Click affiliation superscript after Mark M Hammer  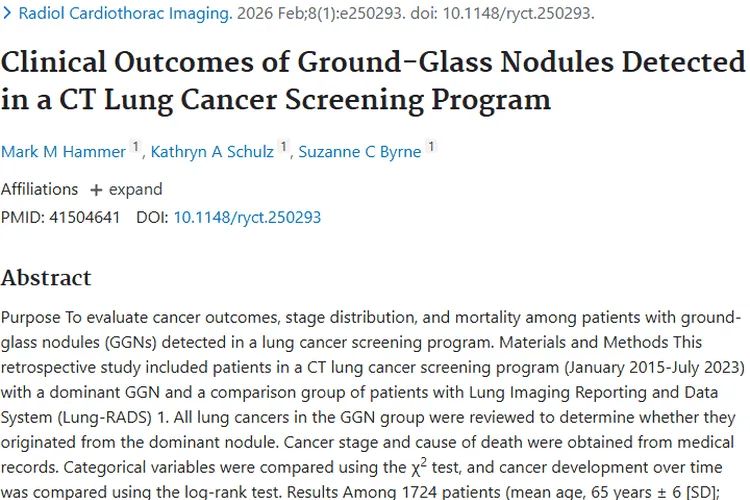tap(135, 147)
